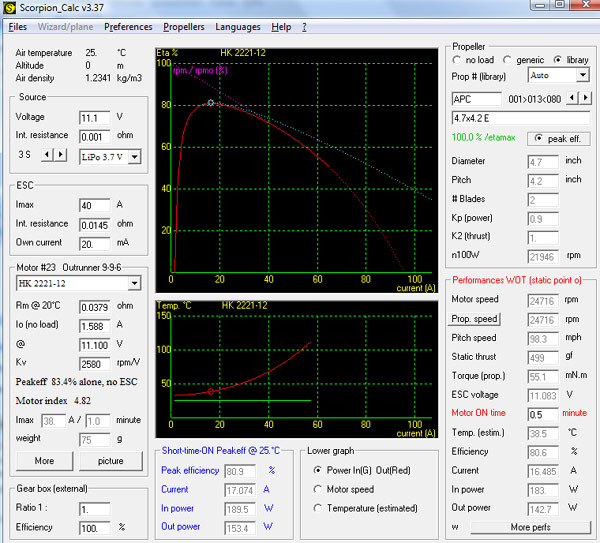Edit the source Int. resistance field
This screenshot has height=543, width=600.
pyautogui.click(x=94, y=137)
